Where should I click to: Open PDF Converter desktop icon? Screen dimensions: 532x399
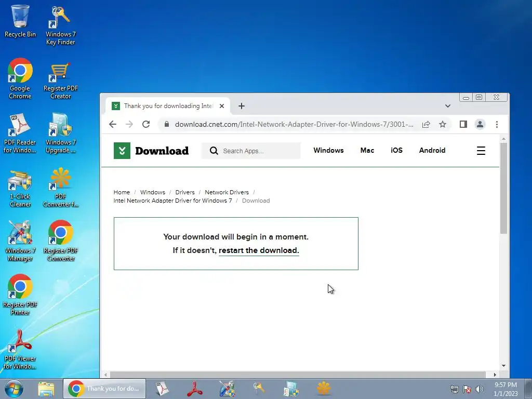click(x=60, y=187)
